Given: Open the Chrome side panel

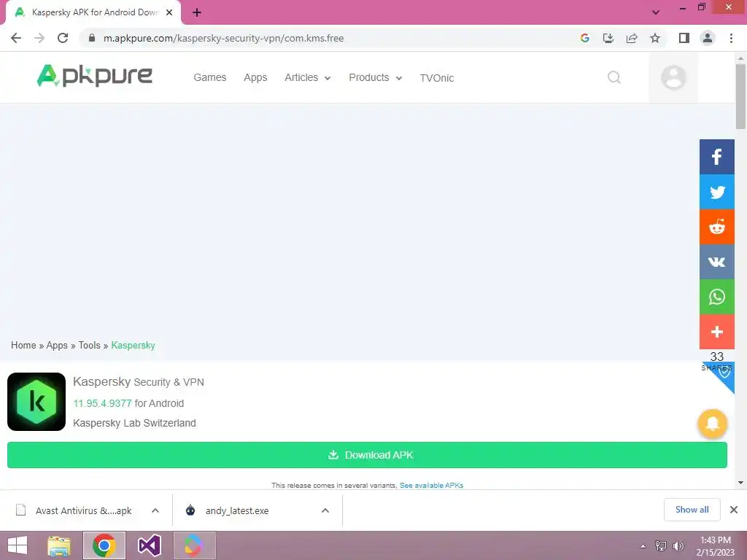Looking at the screenshot, I should [684, 38].
